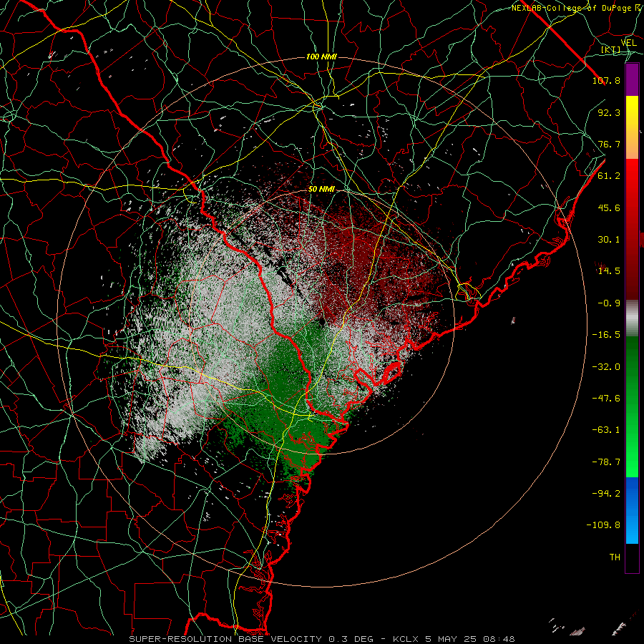Click the -109.8 legend value

click(603, 525)
